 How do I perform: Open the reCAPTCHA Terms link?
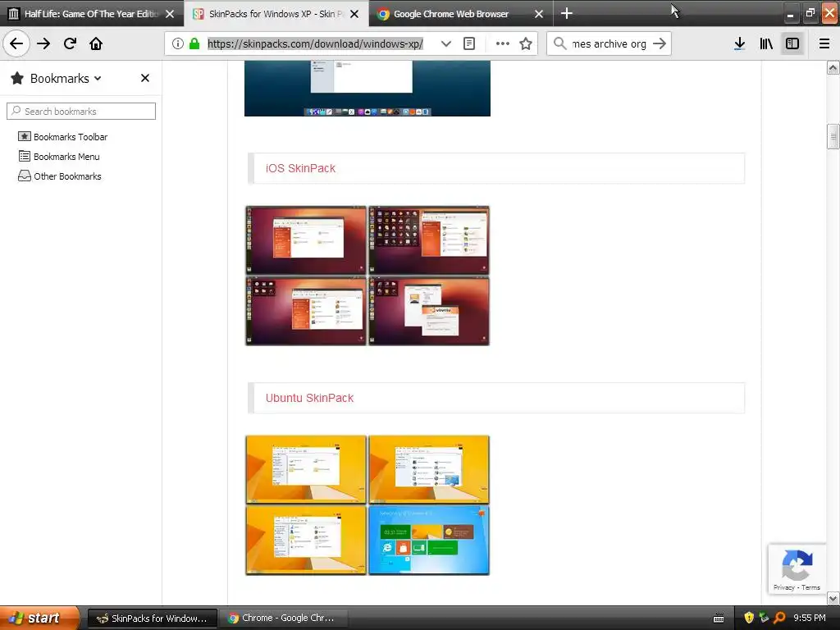(811, 587)
